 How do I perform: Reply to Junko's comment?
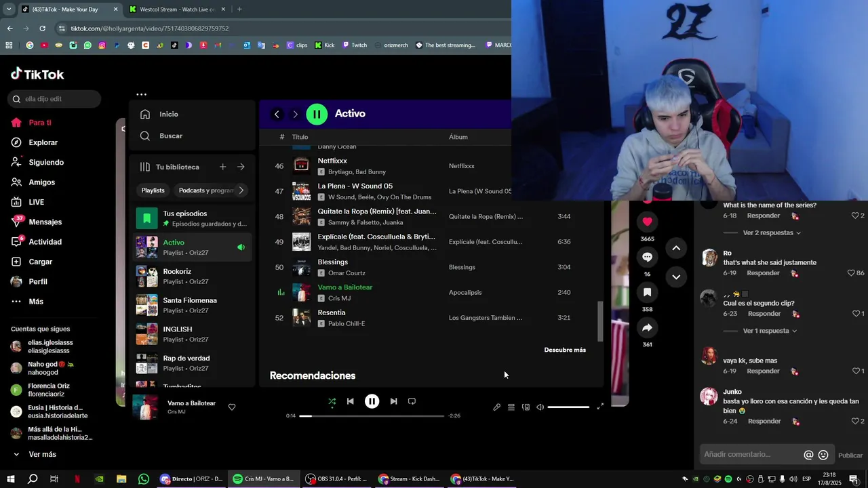(764, 422)
